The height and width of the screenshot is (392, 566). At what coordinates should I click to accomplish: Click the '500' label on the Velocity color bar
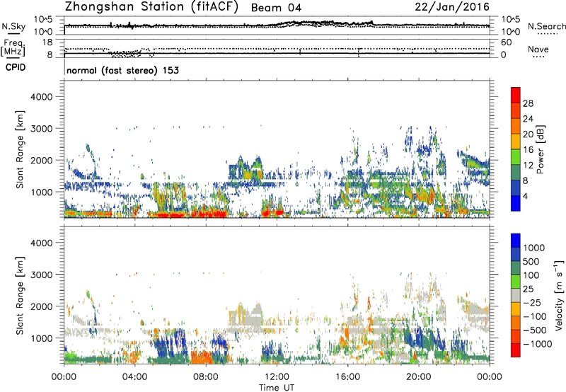coord(531,261)
